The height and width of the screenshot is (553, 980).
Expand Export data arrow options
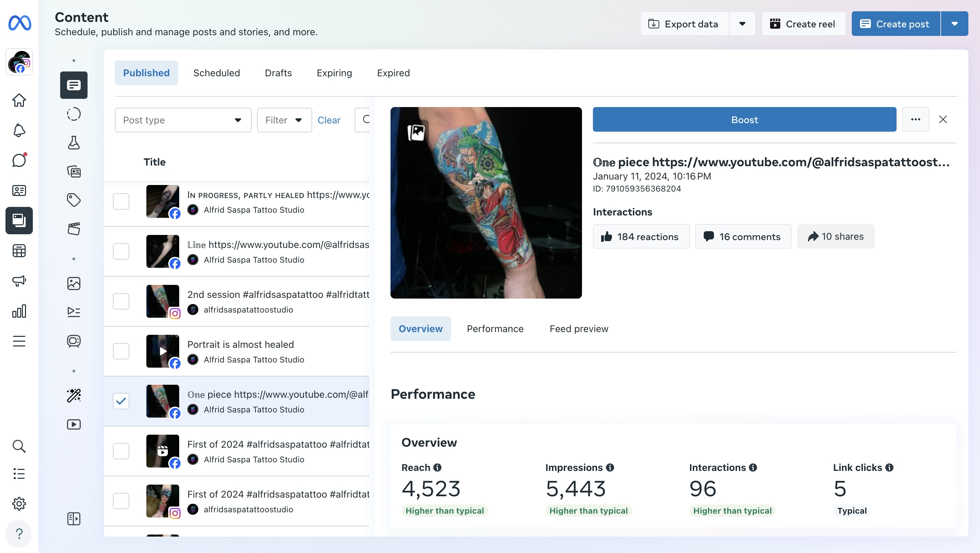click(x=742, y=24)
